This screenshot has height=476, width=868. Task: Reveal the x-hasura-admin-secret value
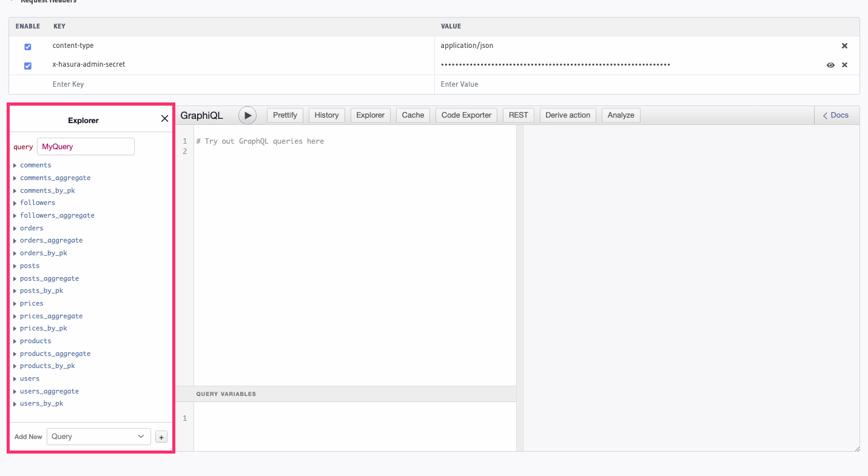(830, 65)
